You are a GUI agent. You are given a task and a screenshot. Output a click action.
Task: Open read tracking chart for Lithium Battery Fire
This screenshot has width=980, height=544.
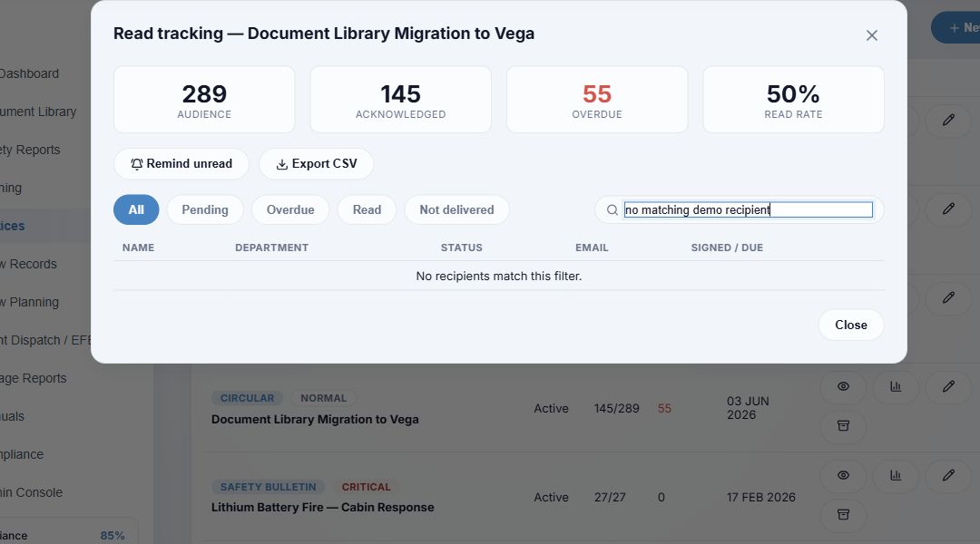coord(896,475)
